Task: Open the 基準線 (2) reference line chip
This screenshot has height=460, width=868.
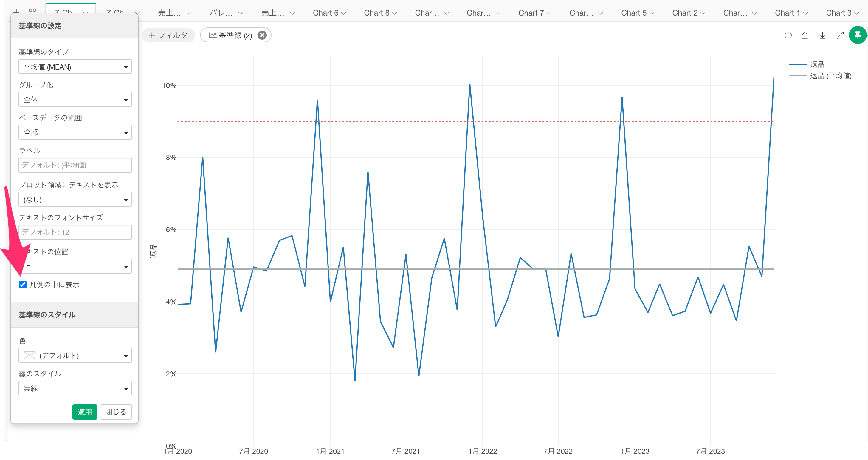Action: tap(230, 35)
